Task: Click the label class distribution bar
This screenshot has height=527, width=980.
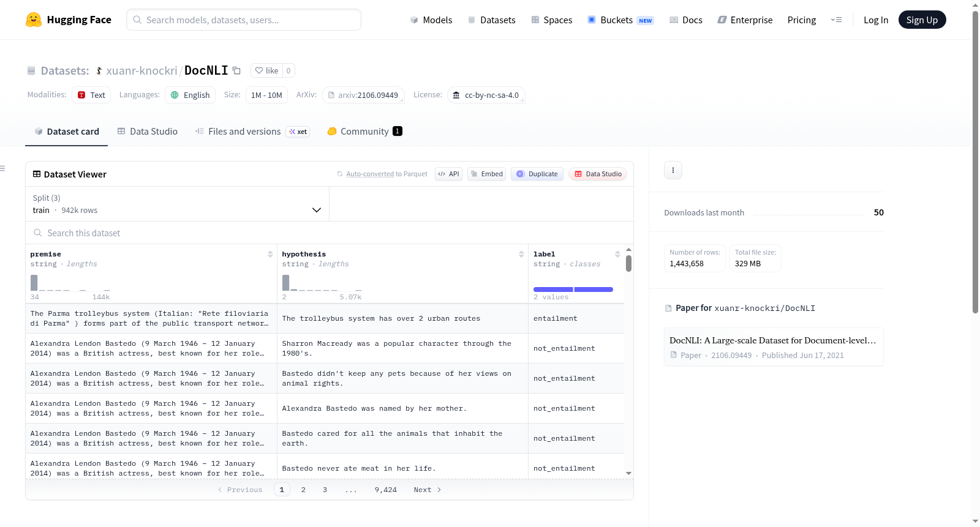Action: coord(573,290)
